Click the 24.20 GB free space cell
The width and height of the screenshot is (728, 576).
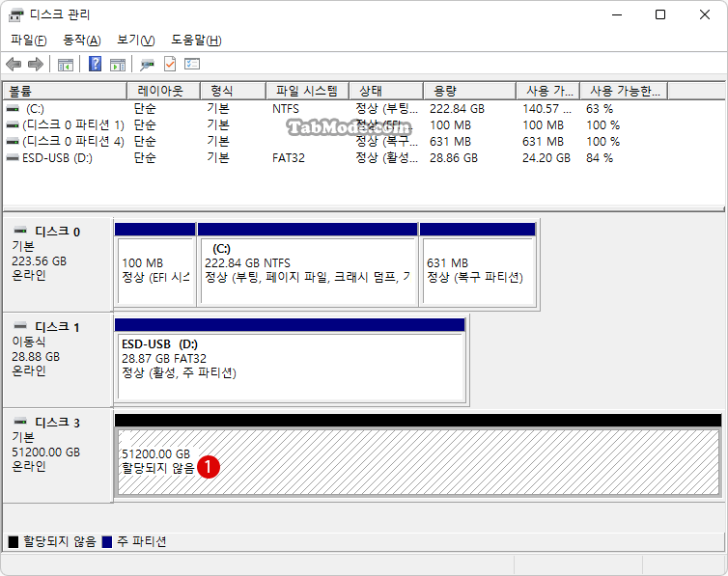click(x=546, y=157)
